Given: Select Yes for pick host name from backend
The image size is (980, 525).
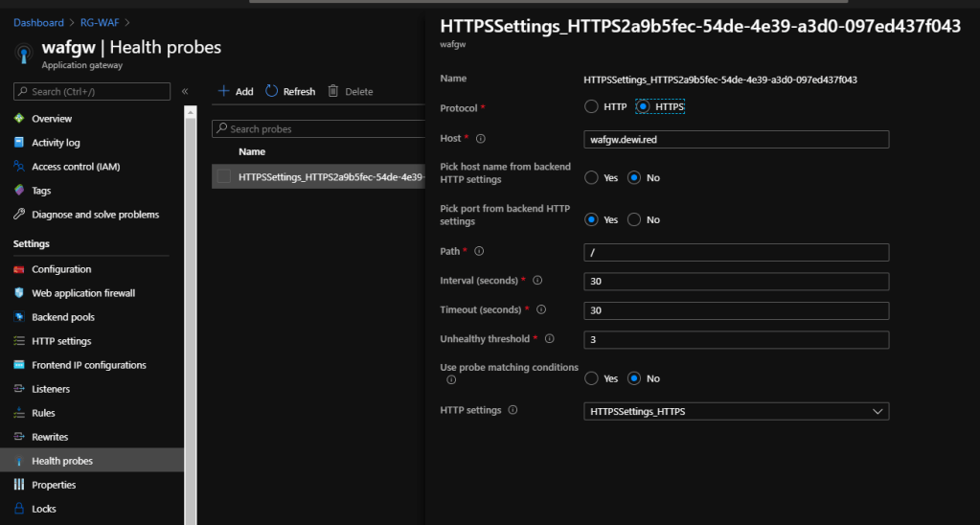Looking at the screenshot, I should 592,178.
